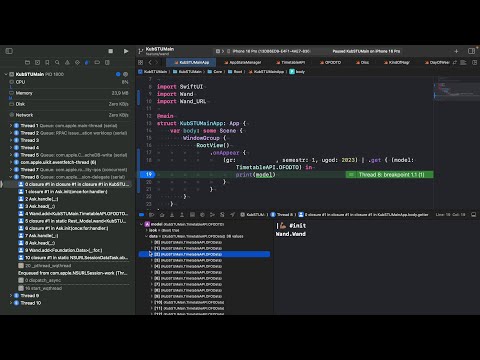This screenshot has height=360, width=480.
Task: Open the Bookmark navigator icon
Action: (x=47, y=62)
